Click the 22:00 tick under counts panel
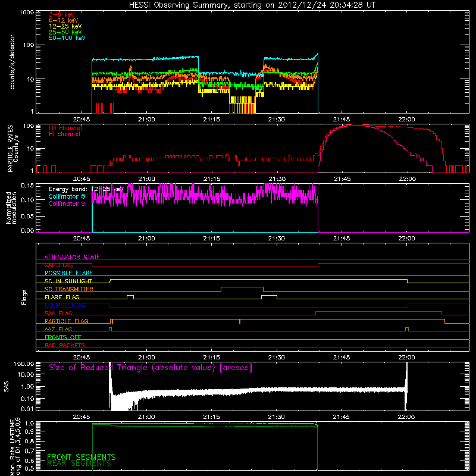476x476 pixels. pos(406,120)
